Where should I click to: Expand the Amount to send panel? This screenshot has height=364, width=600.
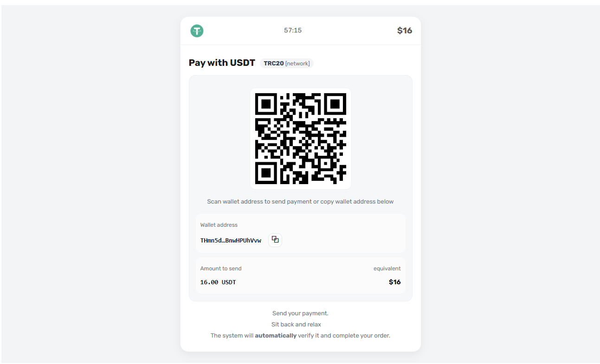click(x=300, y=275)
